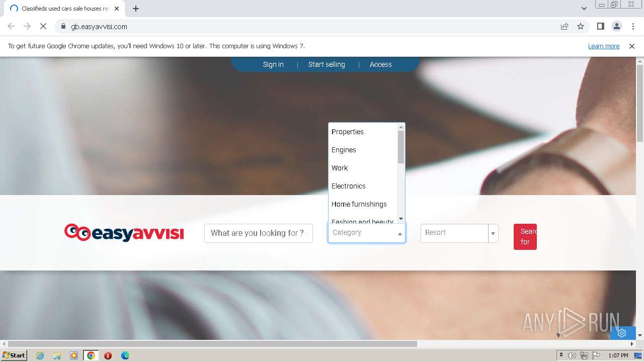Click page horizontal scrollbar thumb
Screen dimensions: 644x362
click(213, 344)
